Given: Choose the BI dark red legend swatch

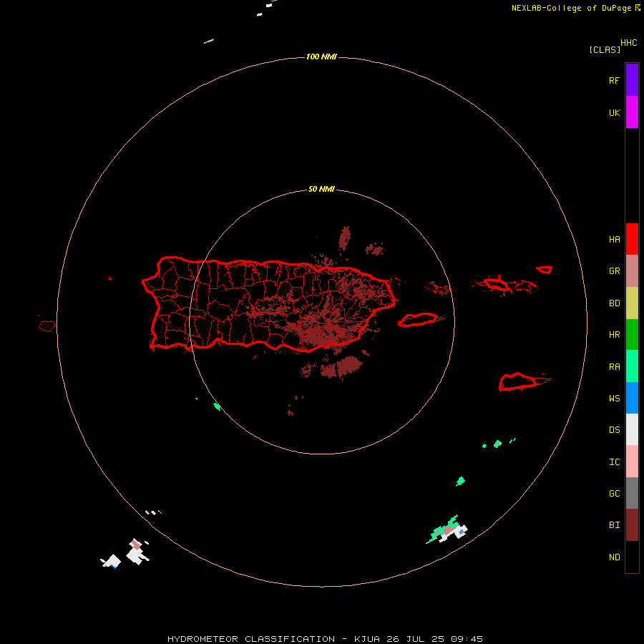Looking at the screenshot, I should (x=632, y=525).
